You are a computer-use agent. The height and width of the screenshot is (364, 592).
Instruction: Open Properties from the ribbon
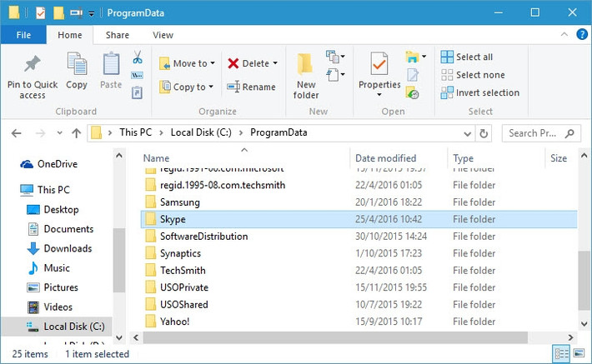[x=379, y=73]
